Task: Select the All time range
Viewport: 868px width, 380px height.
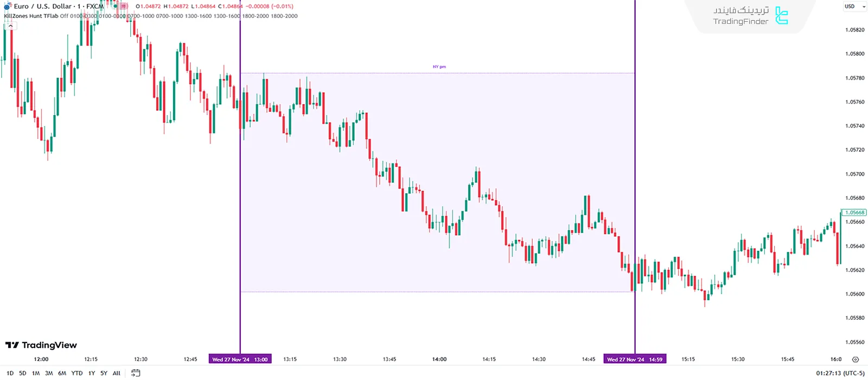Action: click(116, 373)
